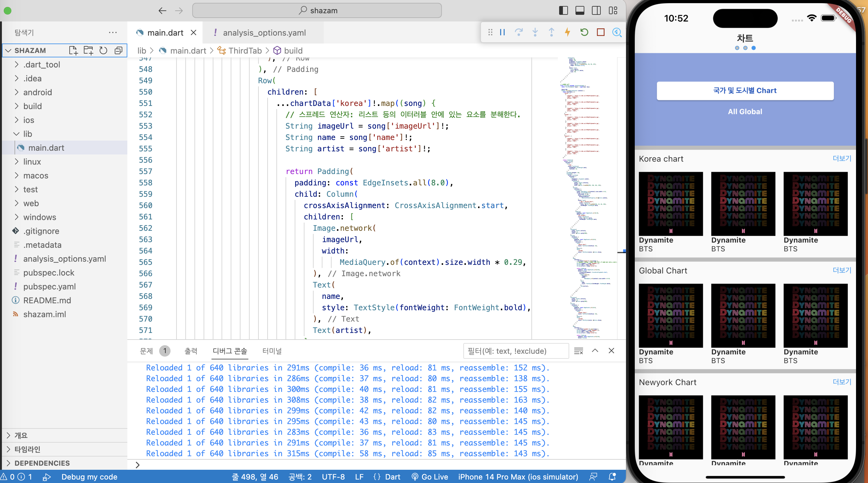Viewport: 868px width, 483px height.
Task: Open the 터미널 terminal panel tab
Action: pos(272,351)
